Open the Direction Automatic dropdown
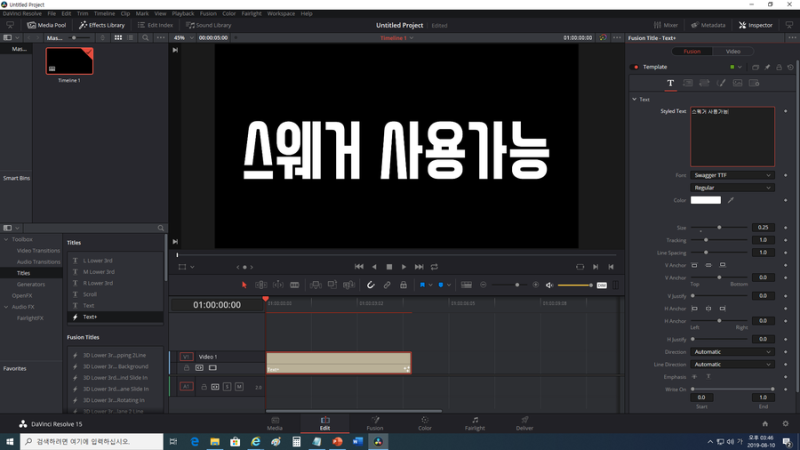The image size is (800, 450). (x=732, y=352)
